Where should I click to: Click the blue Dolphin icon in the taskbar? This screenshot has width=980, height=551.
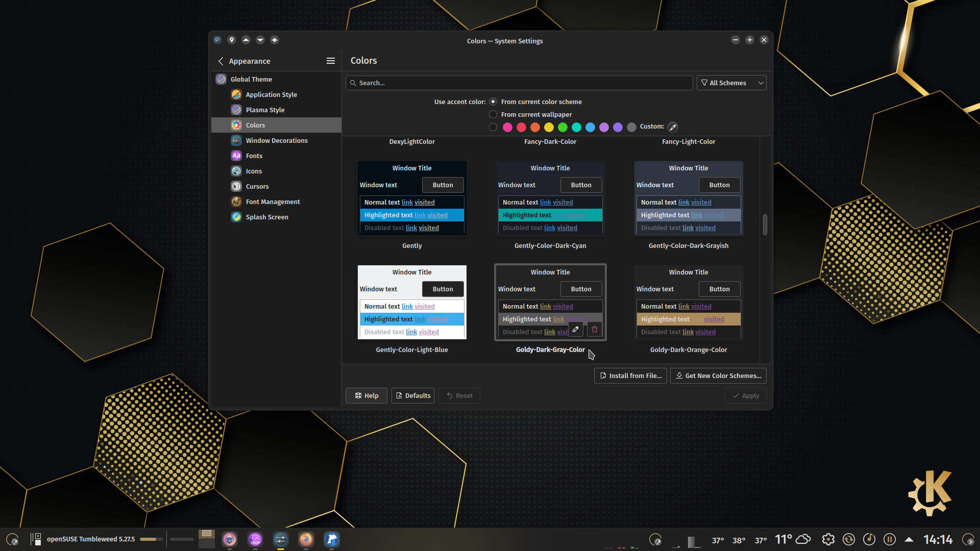332,539
